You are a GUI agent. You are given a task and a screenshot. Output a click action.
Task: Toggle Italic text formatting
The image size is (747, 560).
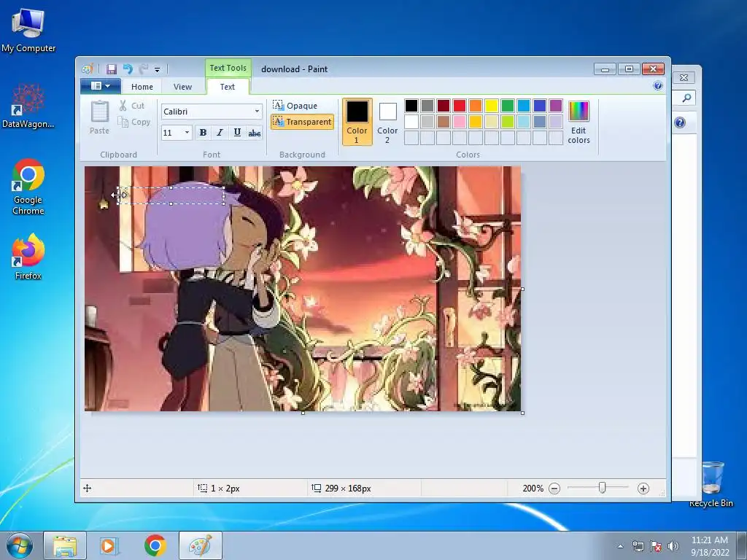click(220, 133)
